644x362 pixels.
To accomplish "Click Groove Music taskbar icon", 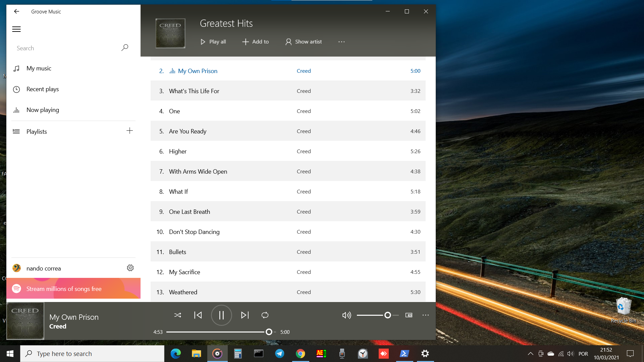I will (x=217, y=354).
